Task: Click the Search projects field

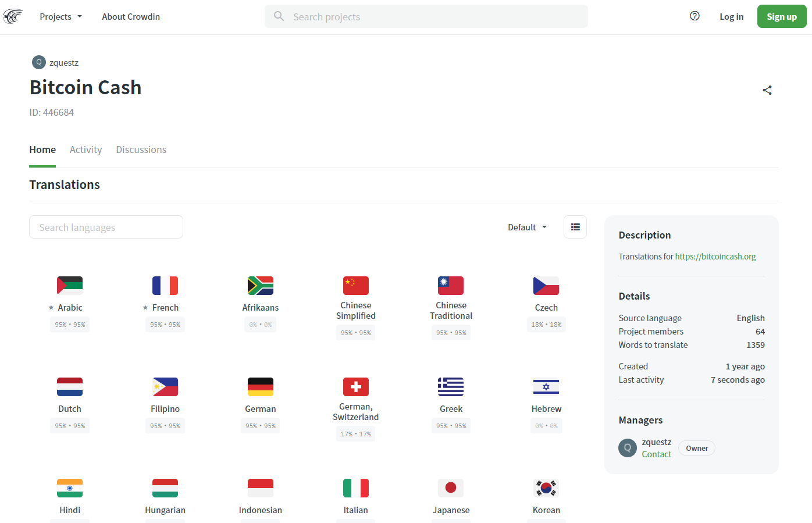Action: click(426, 16)
